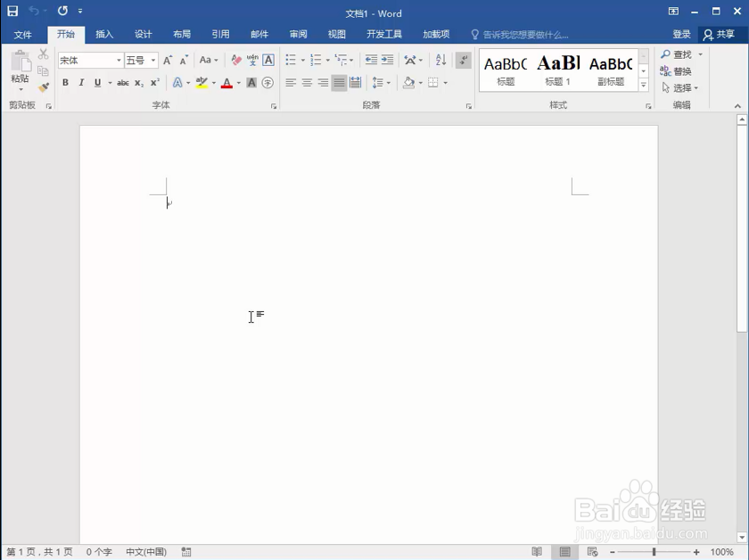Image resolution: width=749 pixels, height=560 pixels.
Task: Click the 登录 sign-in link
Action: pyautogui.click(x=681, y=35)
